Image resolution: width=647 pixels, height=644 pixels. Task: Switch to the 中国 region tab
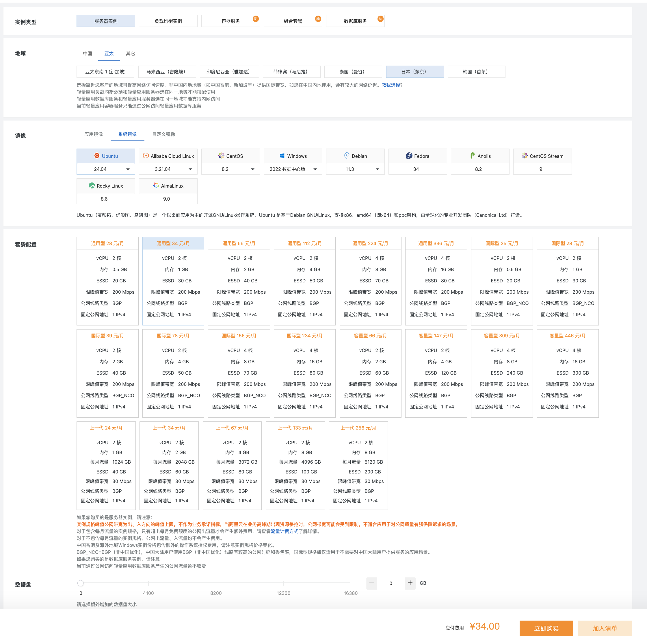coord(88,53)
